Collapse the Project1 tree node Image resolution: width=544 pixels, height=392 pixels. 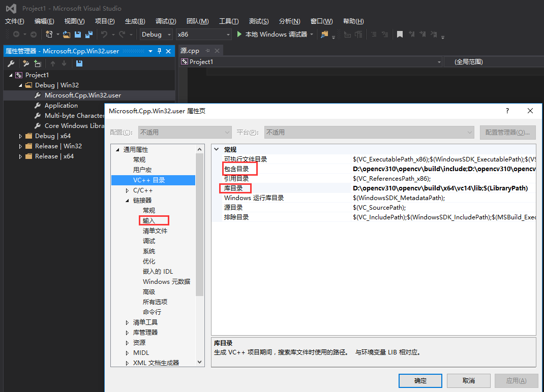tap(11, 75)
